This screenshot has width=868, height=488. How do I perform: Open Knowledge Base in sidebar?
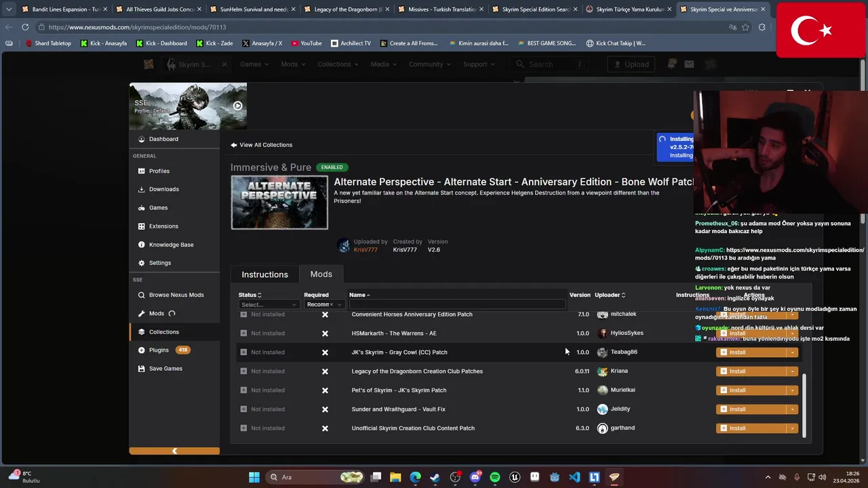tap(171, 245)
